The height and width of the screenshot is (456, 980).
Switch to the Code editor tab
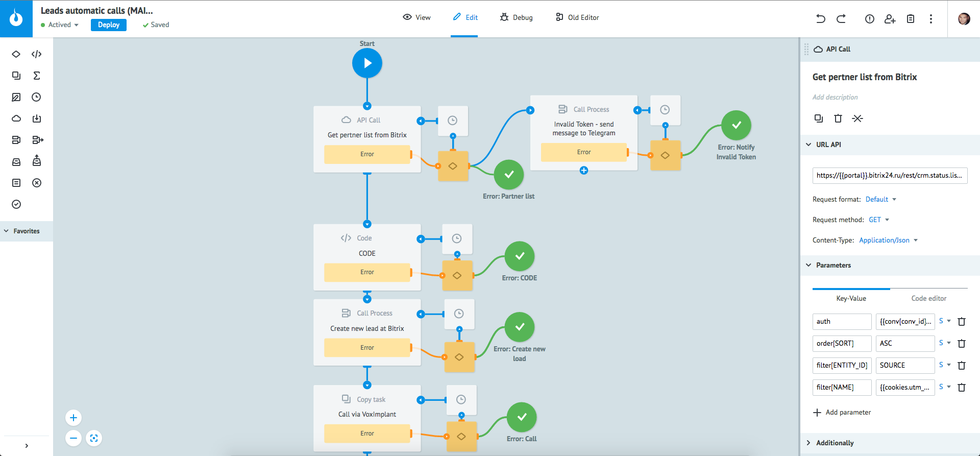pos(928,298)
